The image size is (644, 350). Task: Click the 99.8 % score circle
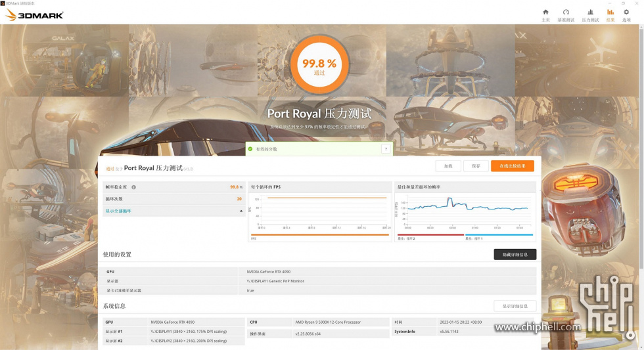click(x=319, y=64)
